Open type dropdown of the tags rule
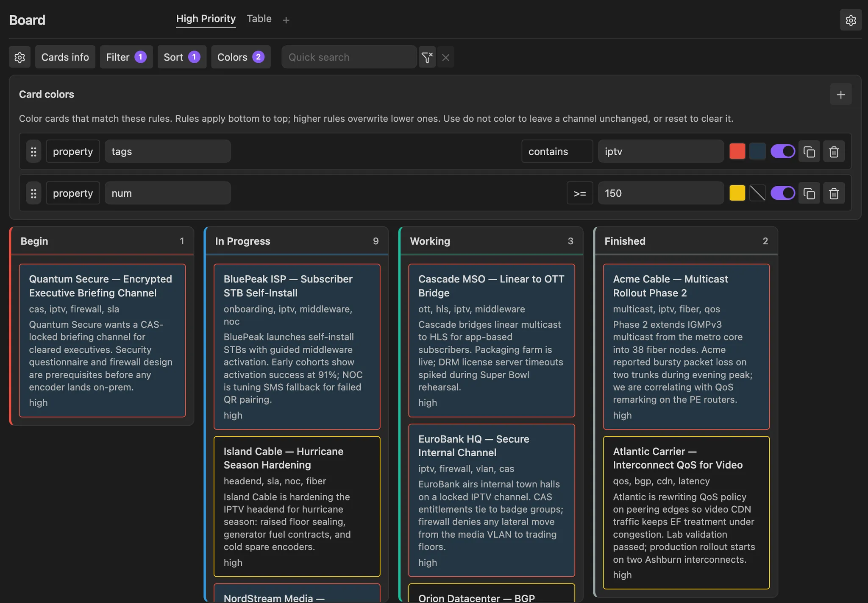The image size is (868, 603). 73,151
